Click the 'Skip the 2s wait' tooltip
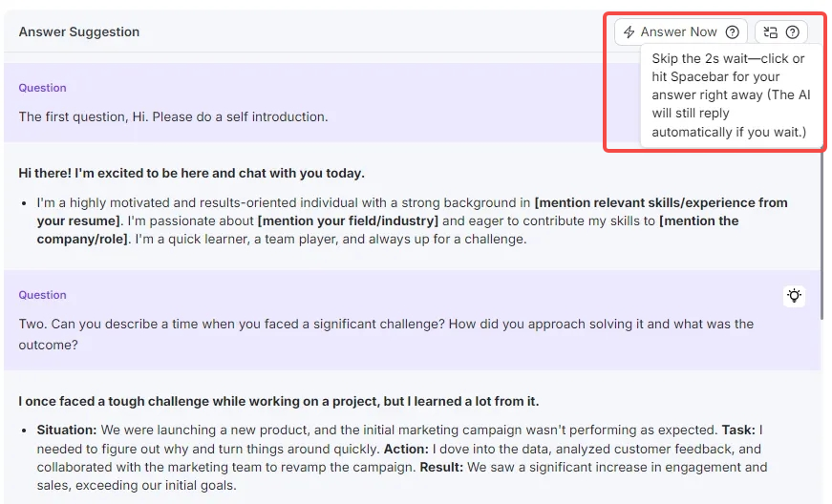 tap(730, 95)
